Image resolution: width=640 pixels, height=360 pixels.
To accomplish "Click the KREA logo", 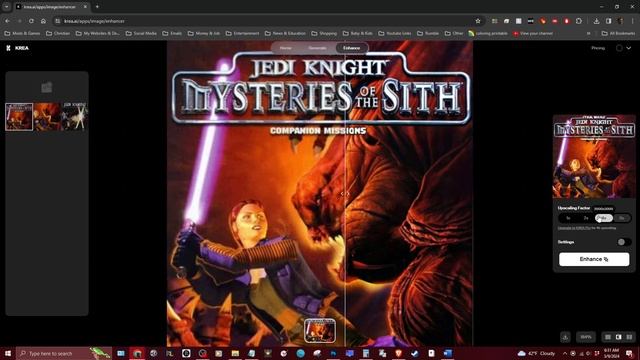I will 18,48.
